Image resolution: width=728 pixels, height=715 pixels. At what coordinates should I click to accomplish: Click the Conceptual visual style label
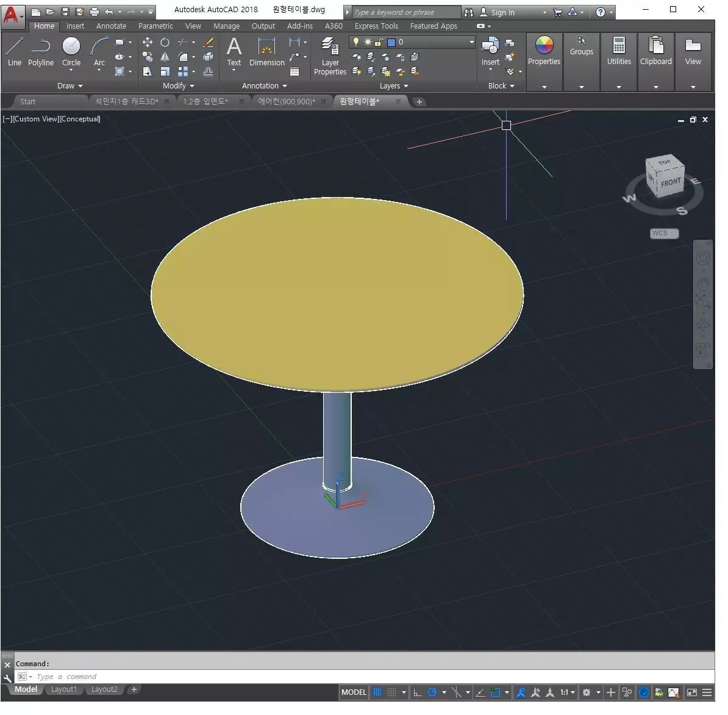(x=80, y=119)
